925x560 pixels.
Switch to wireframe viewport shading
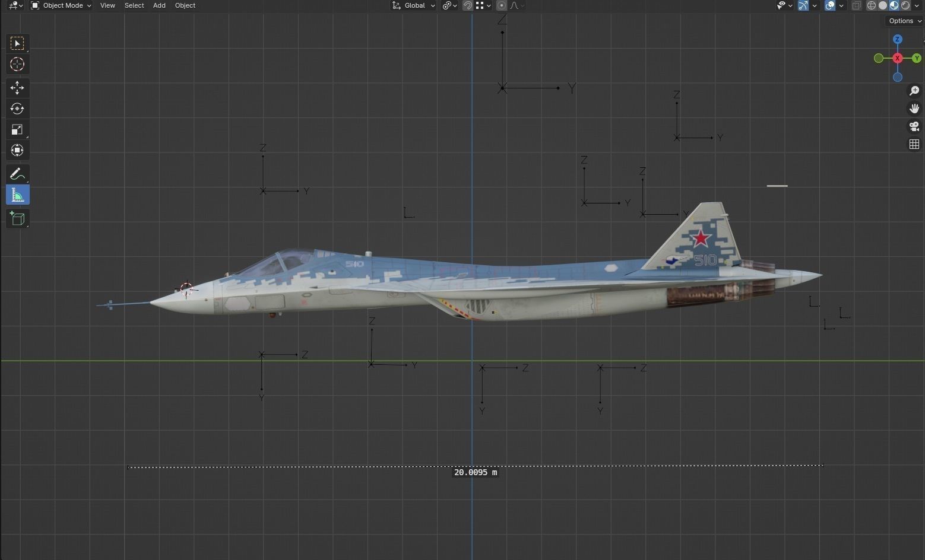click(x=872, y=5)
